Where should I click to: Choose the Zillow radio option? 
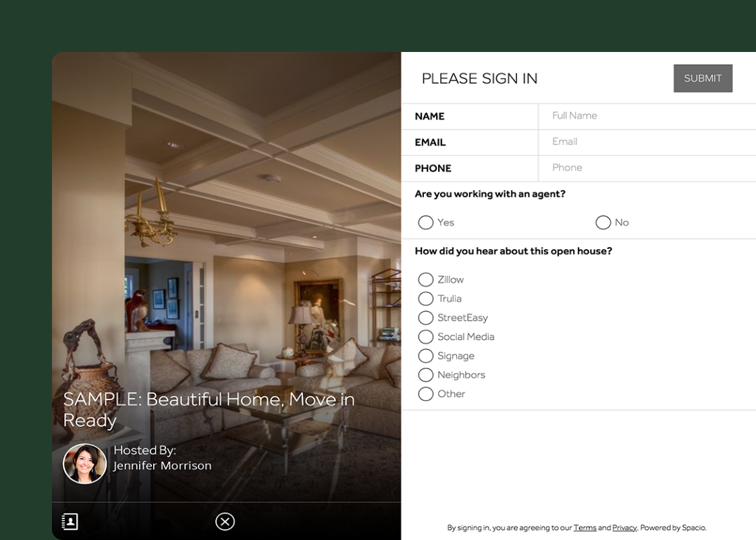pyautogui.click(x=425, y=279)
